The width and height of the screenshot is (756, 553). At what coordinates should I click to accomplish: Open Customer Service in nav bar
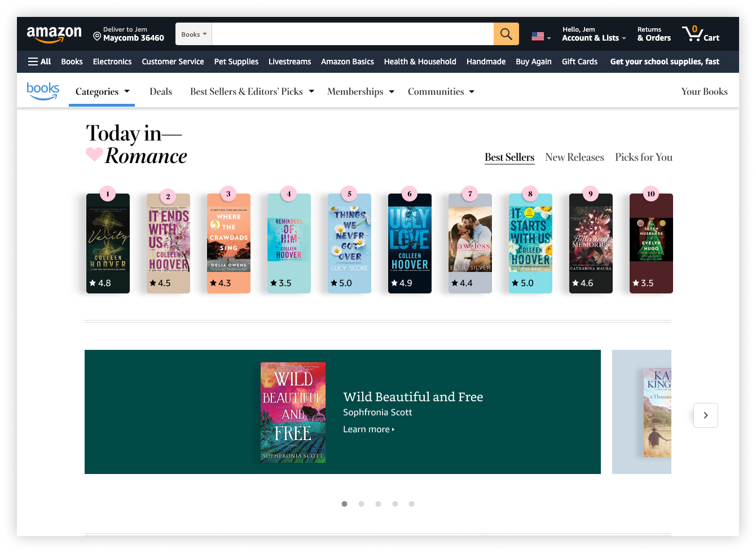click(x=173, y=62)
